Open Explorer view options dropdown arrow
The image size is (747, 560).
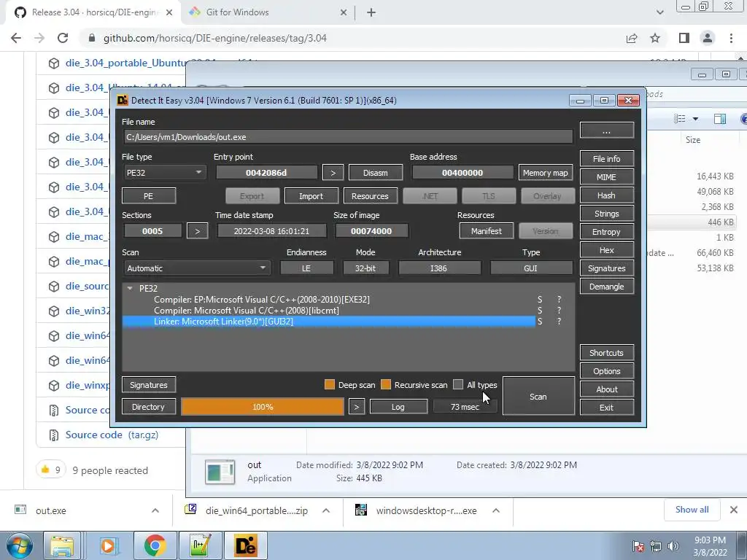click(x=695, y=119)
